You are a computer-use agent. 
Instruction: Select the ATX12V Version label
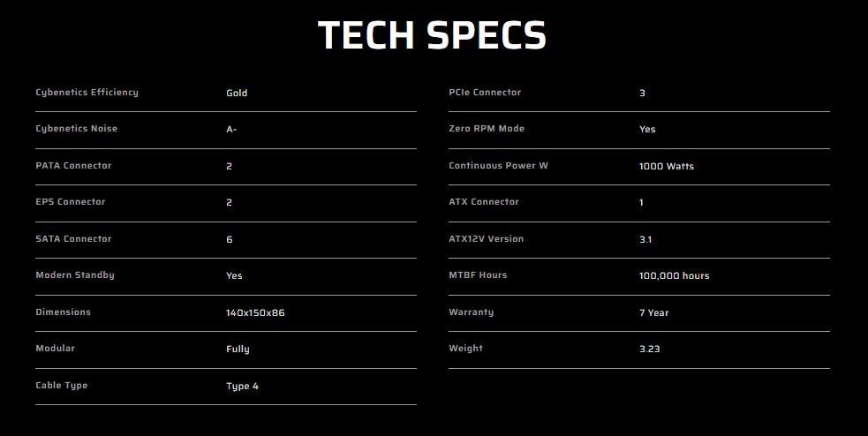pos(486,239)
